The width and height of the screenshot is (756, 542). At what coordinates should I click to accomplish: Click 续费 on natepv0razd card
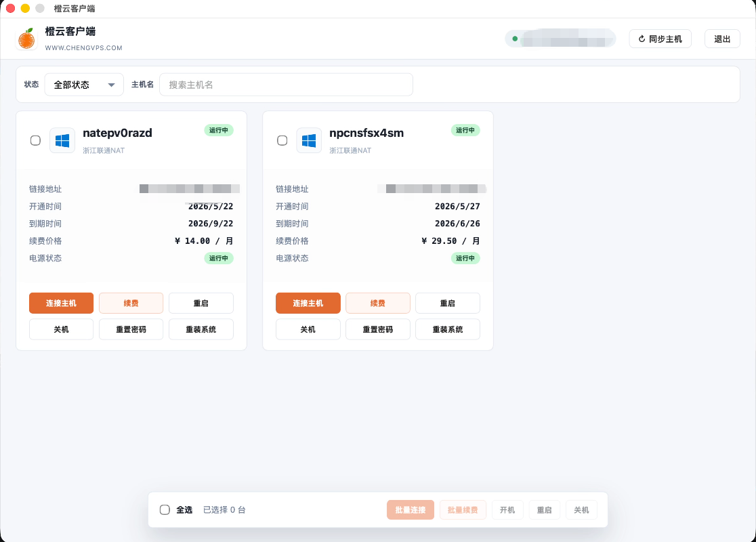tap(131, 304)
